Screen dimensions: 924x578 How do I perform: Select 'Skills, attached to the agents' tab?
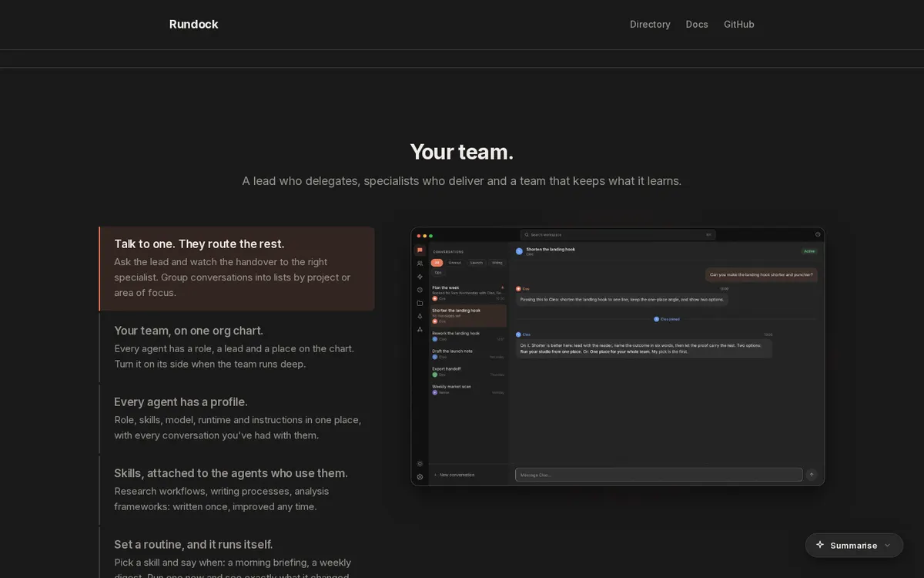pyautogui.click(x=237, y=489)
